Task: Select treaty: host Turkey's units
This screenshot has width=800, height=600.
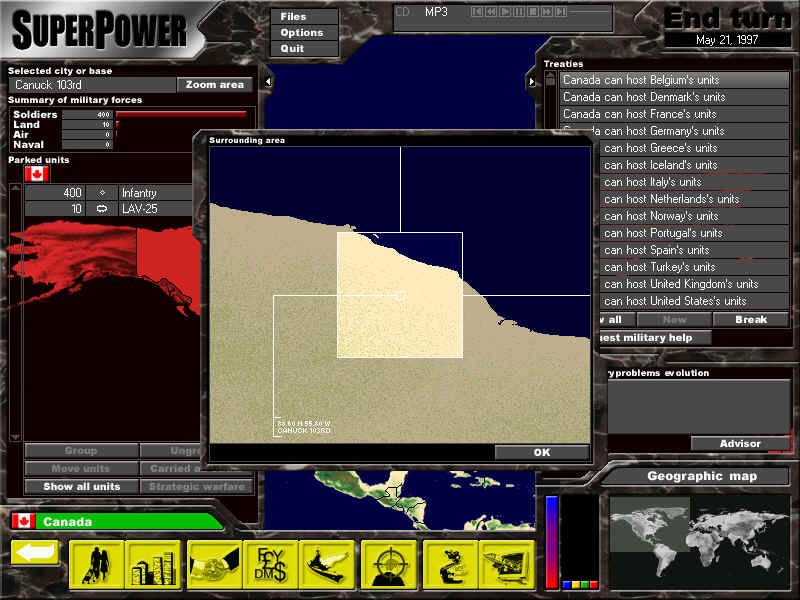Action: (694, 267)
